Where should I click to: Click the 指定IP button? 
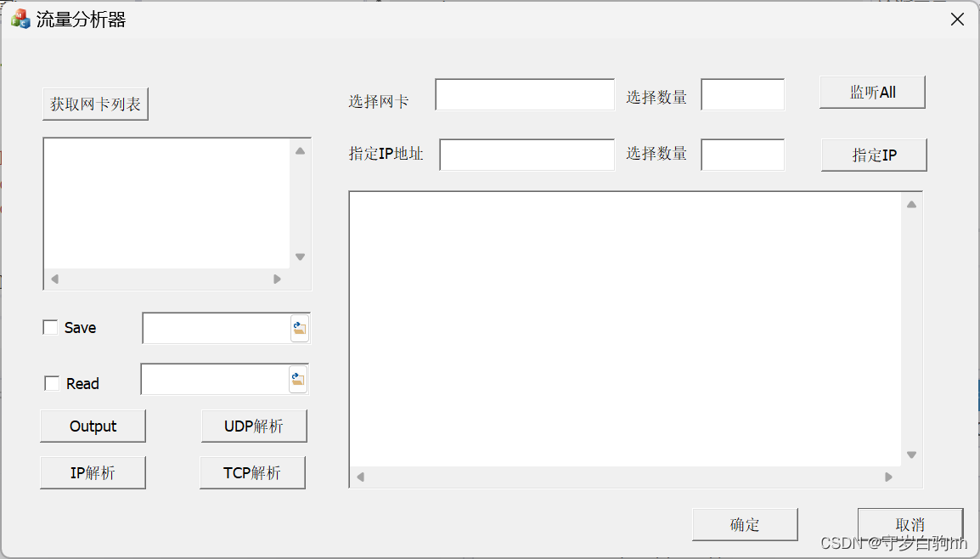coord(874,155)
